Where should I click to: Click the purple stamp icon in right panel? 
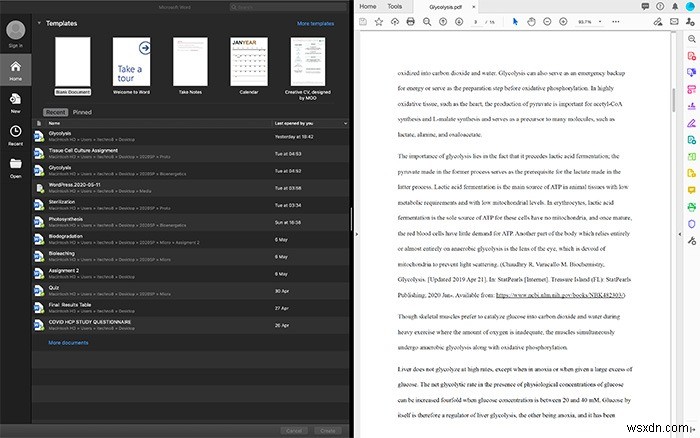[x=692, y=106]
